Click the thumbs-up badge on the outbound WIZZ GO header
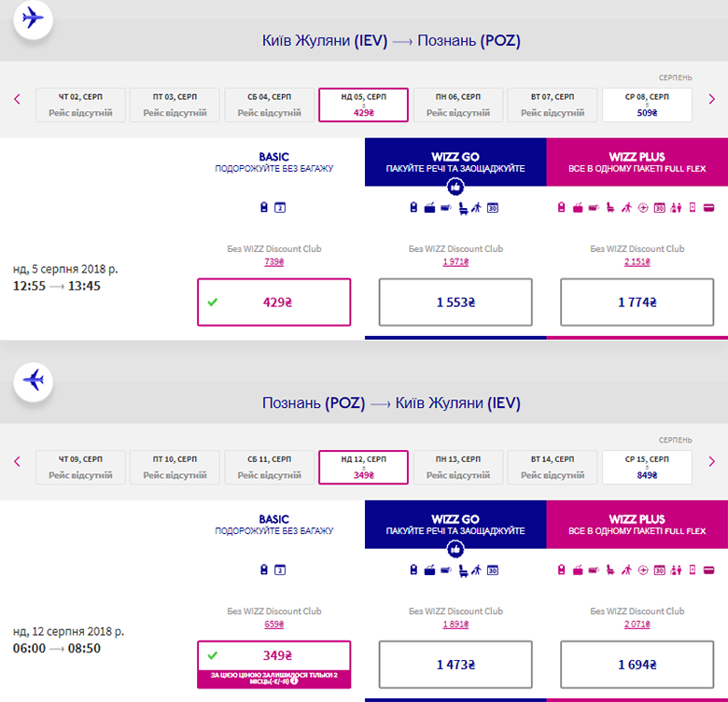Viewport: 728px width, 702px height. (455, 185)
